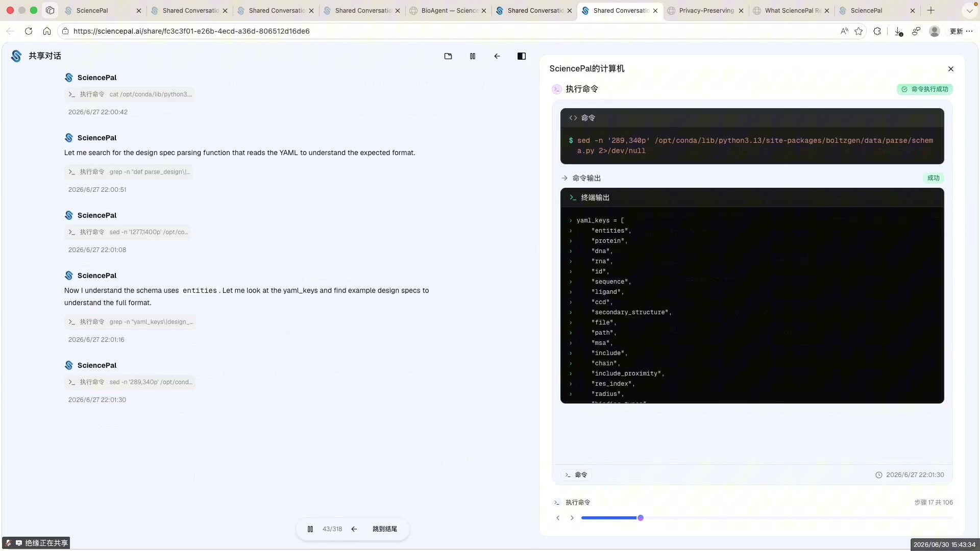Click the terminal icon beside 执行命令 heading
The image size is (980, 551).
click(x=557, y=89)
